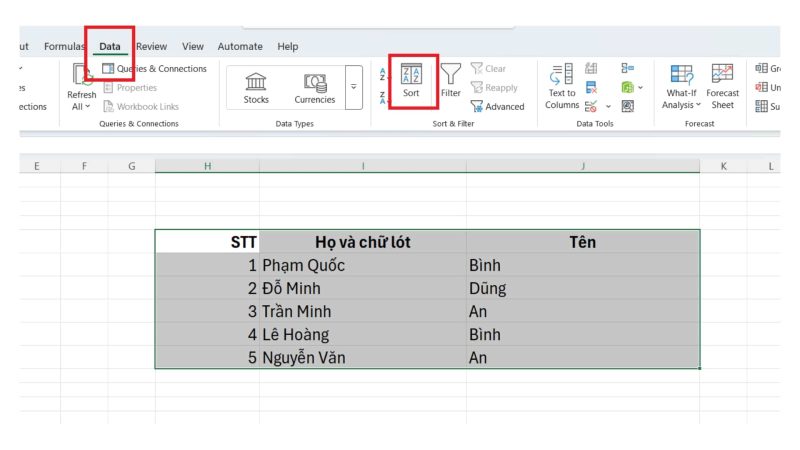800x450 pixels.
Task: Click the Refresh All icon
Action: tap(82, 75)
